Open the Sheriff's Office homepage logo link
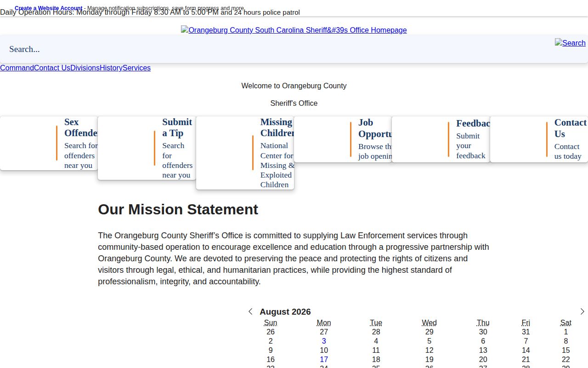588x368 pixels. coord(294,30)
